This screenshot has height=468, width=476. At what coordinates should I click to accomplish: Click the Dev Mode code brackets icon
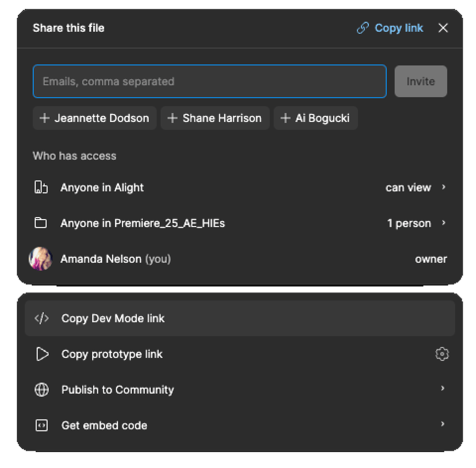click(x=42, y=318)
